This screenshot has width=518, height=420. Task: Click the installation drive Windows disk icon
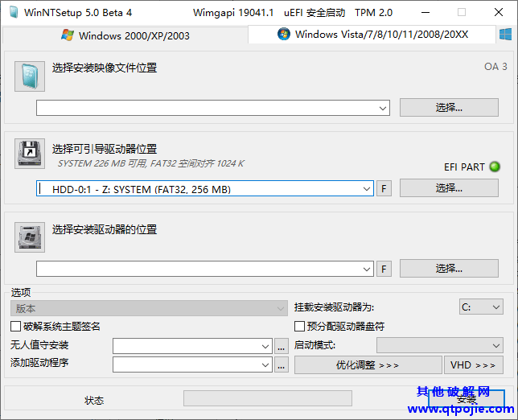[30, 237]
